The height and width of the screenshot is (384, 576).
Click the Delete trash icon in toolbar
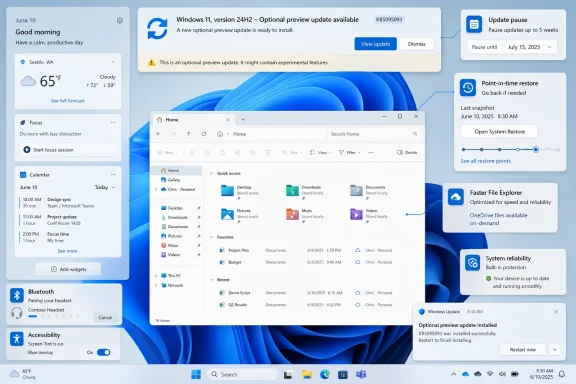coord(268,152)
